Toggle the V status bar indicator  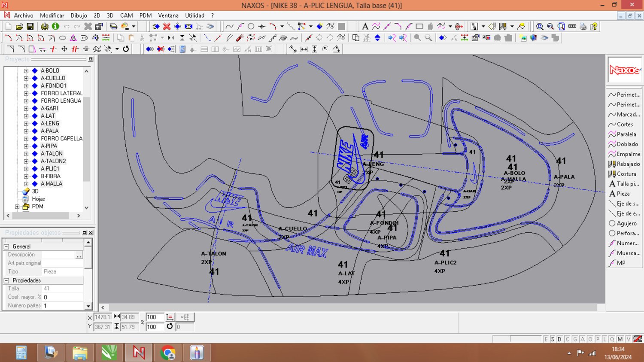tap(628, 339)
